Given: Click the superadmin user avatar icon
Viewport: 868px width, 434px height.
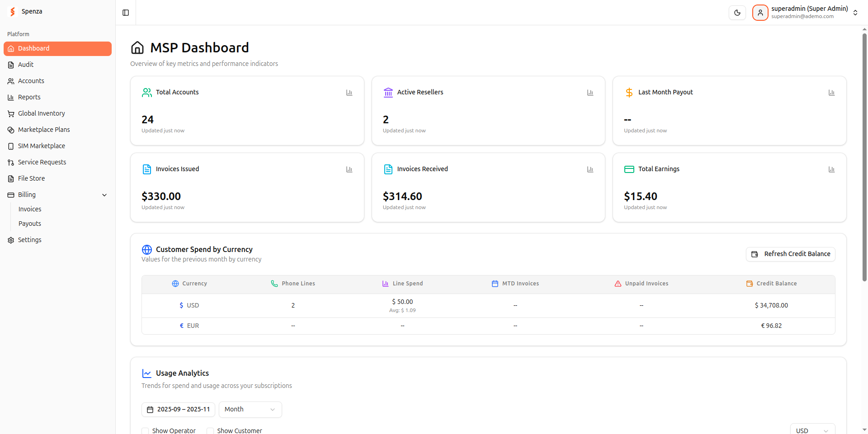Looking at the screenshot, I should tap(760, 13).
